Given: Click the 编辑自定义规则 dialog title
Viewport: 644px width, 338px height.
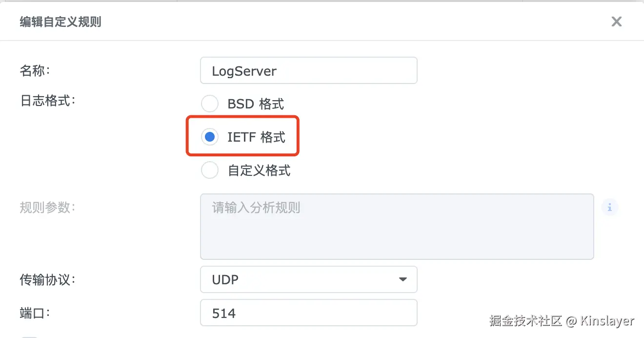Looking at the screenshot, I should (x=60, y=21).
